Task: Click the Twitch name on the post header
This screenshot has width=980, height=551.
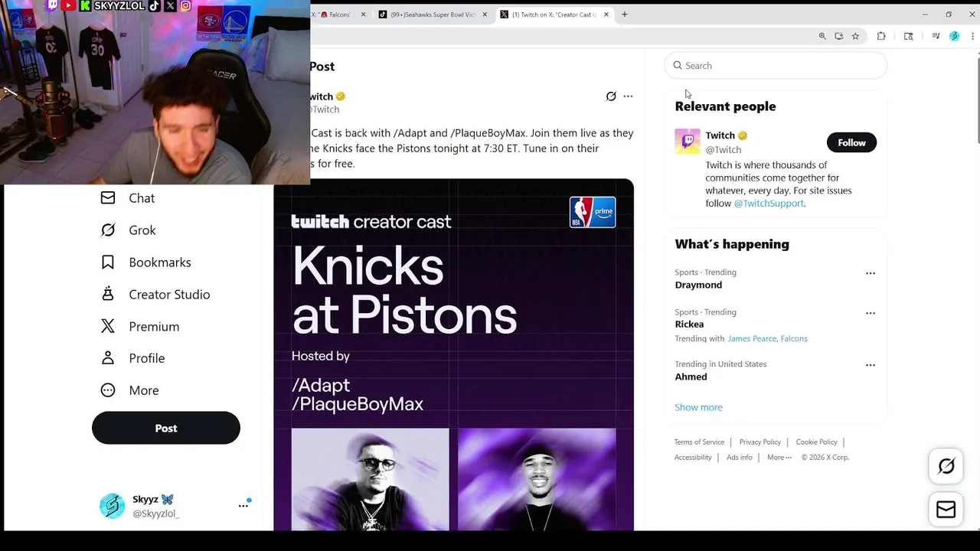Action: pyautogui.click(x=322, y=96)
